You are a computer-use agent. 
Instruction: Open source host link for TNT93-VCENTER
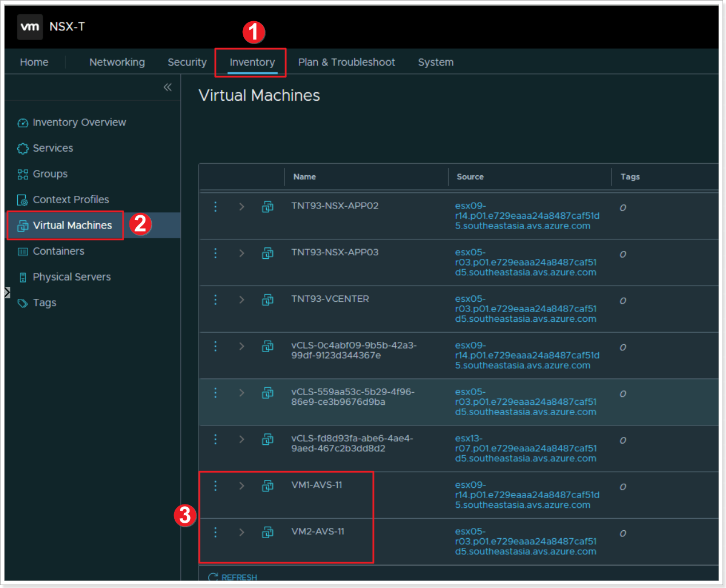click(x=526, y=309)
